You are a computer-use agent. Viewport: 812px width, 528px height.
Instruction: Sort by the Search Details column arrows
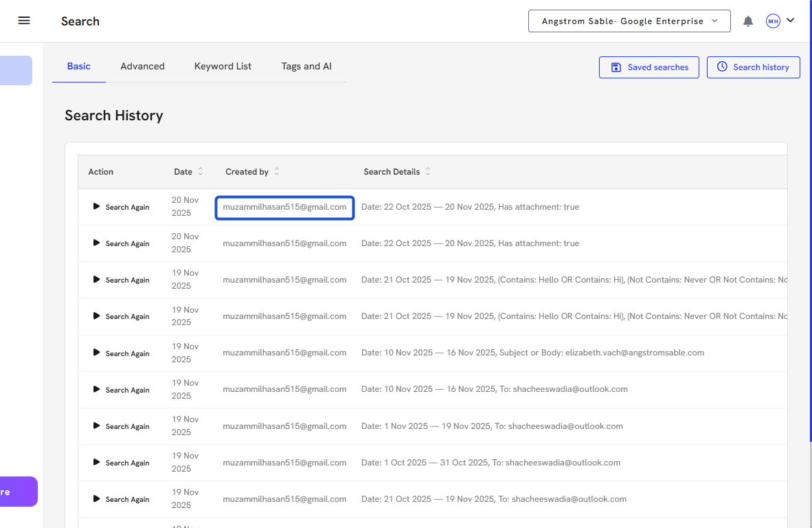pyautogui.click(x=428, y=172)
